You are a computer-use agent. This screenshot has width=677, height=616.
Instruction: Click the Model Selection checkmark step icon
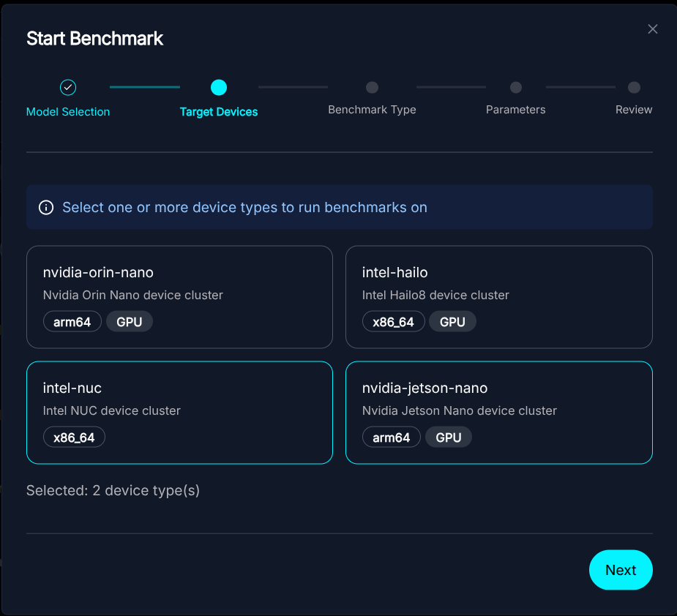click(68, 88)
